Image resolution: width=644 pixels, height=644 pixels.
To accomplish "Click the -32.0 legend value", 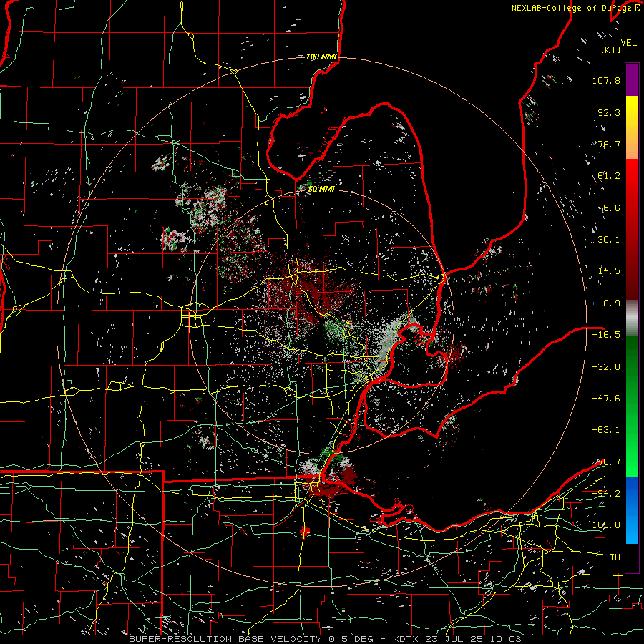I will tap(606, 367).
